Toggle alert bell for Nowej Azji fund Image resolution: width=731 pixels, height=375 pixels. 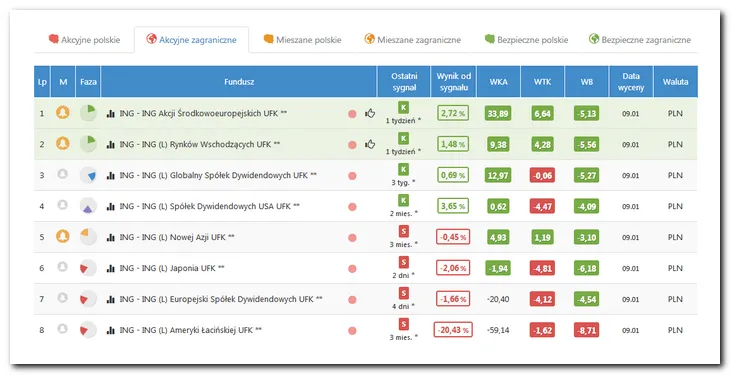coord(63,236)
